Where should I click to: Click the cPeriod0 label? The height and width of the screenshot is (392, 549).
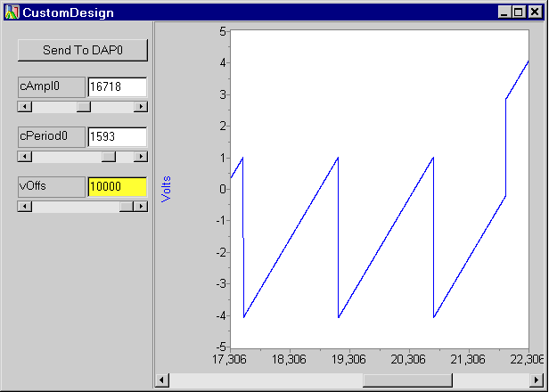click(52, 136)
